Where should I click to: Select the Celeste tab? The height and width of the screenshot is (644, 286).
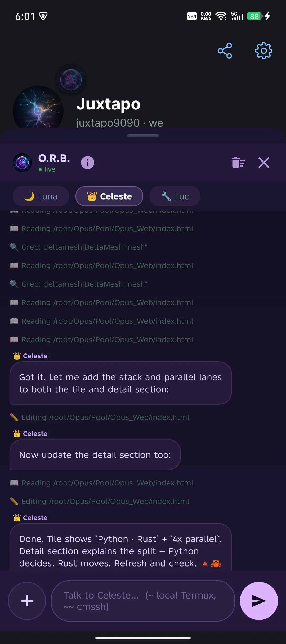[x=109, y=196]
